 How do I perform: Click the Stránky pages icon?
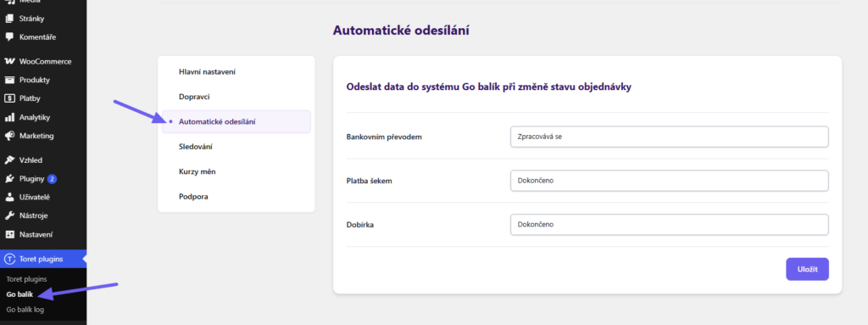8,19
